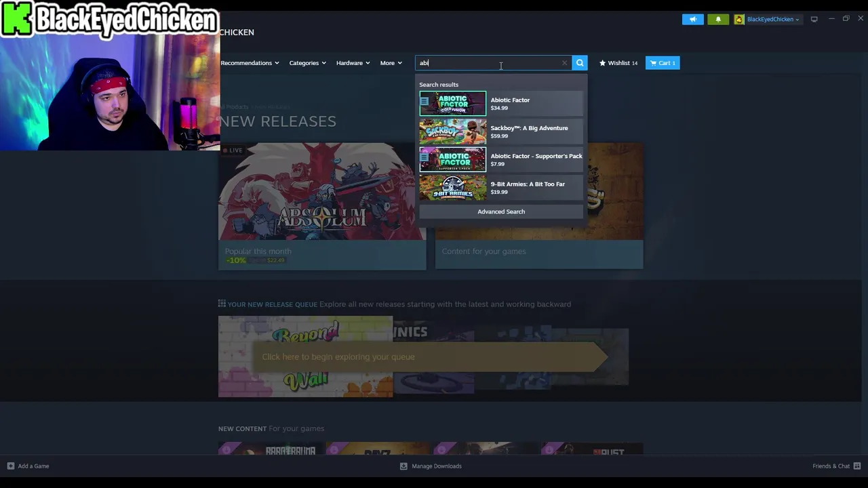Viewport: 868px width, 488px height.
Task: Open the Cart 1 button
Action: point(663,63)
